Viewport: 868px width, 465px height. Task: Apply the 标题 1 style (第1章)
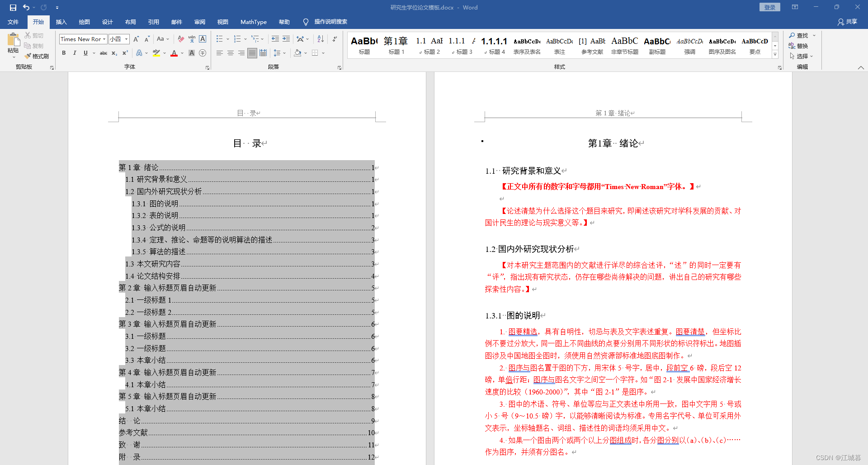pyautogui.click(x=396, y=45)
